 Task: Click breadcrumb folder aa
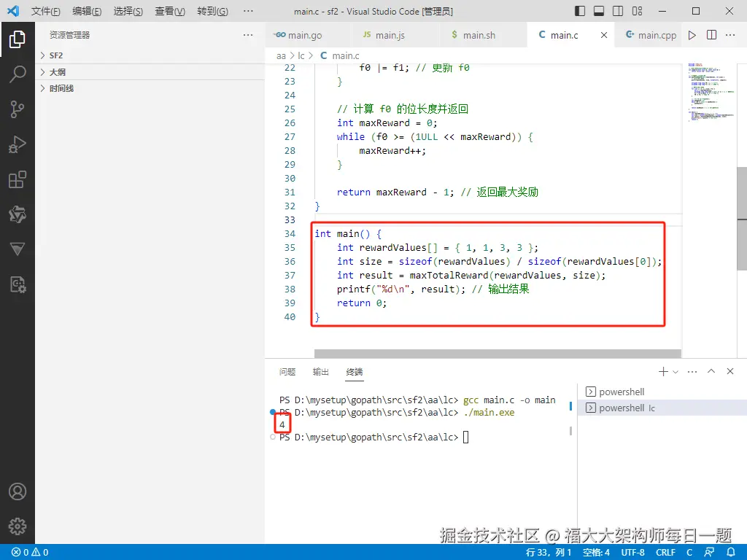pyautogui.click(x=281, y=55)
